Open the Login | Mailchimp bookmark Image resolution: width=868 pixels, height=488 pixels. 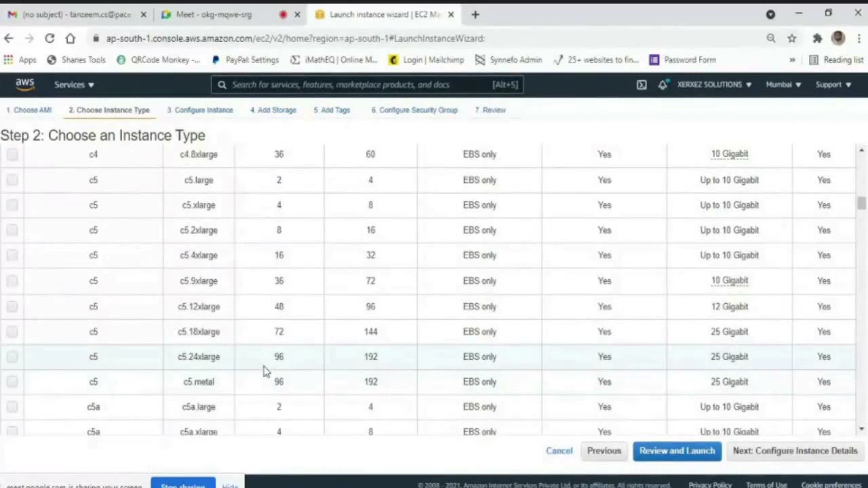coord(427,60)
